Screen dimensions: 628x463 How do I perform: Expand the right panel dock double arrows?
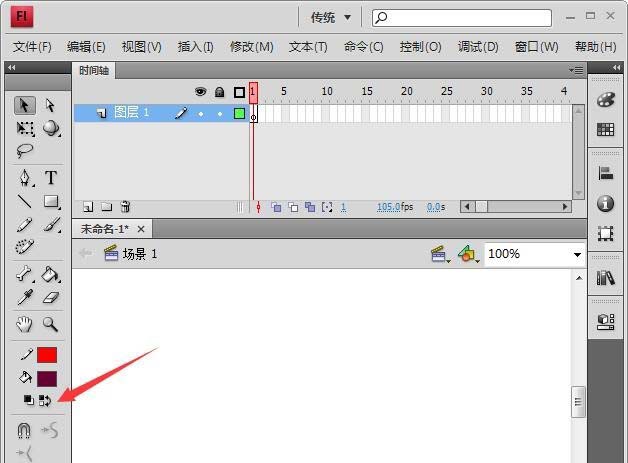[x=616, y=68]
